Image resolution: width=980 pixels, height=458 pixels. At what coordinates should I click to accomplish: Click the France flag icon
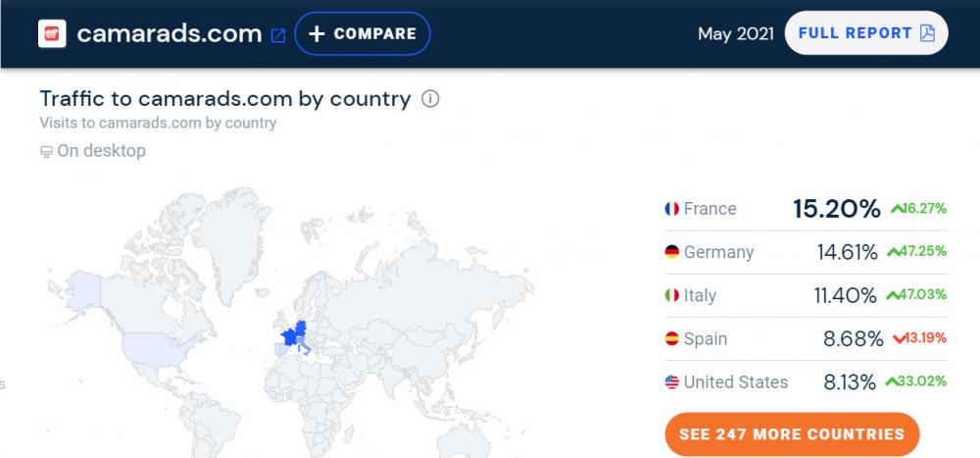(x=671, y=209)
